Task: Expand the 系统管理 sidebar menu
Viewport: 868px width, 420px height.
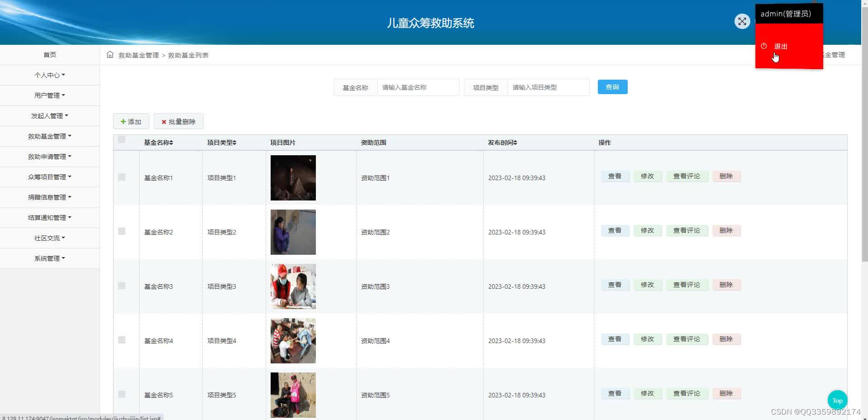Action: click(x=50, y=258)
